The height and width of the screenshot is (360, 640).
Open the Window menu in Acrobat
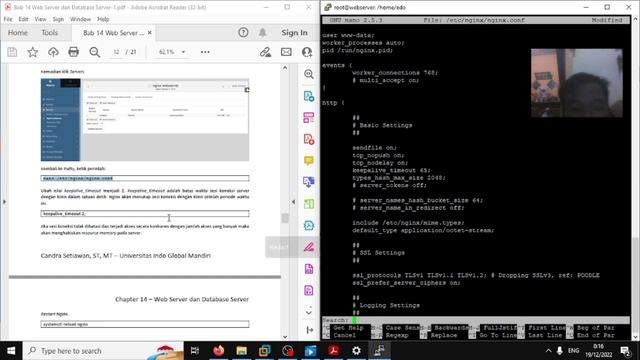[x=80, y=19]
